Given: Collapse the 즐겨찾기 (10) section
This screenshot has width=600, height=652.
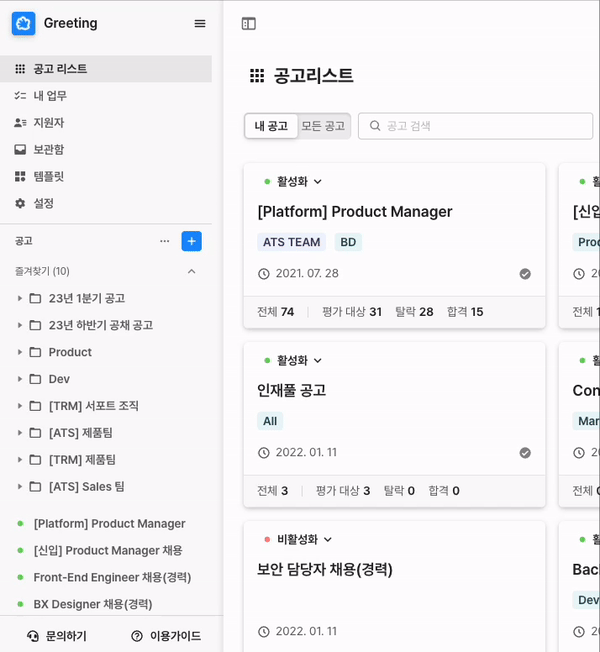Looking at the screenshot, I should click(x=191, y=272).
